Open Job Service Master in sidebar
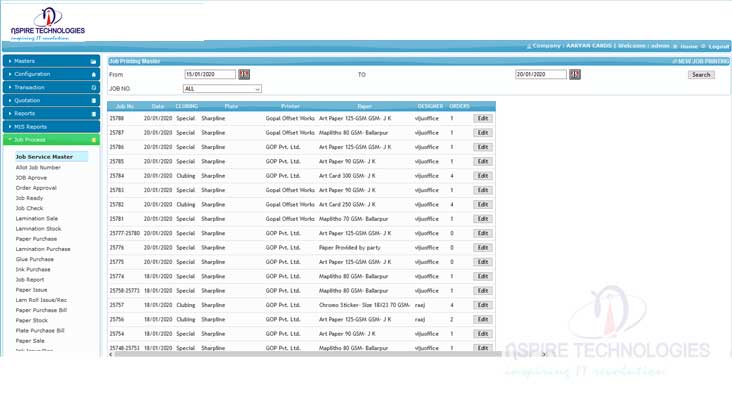Viewport: 732px width, 393px height. pos(44,157)
